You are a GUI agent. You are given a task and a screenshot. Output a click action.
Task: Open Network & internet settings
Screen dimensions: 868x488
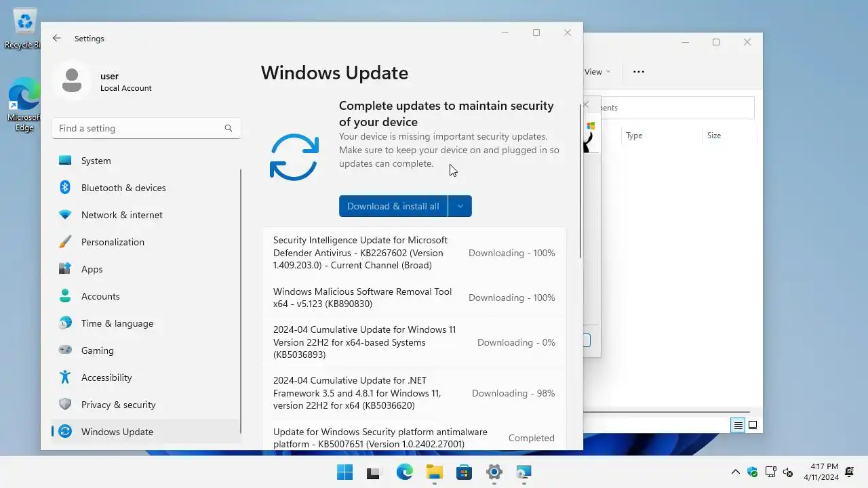[146, 215]
